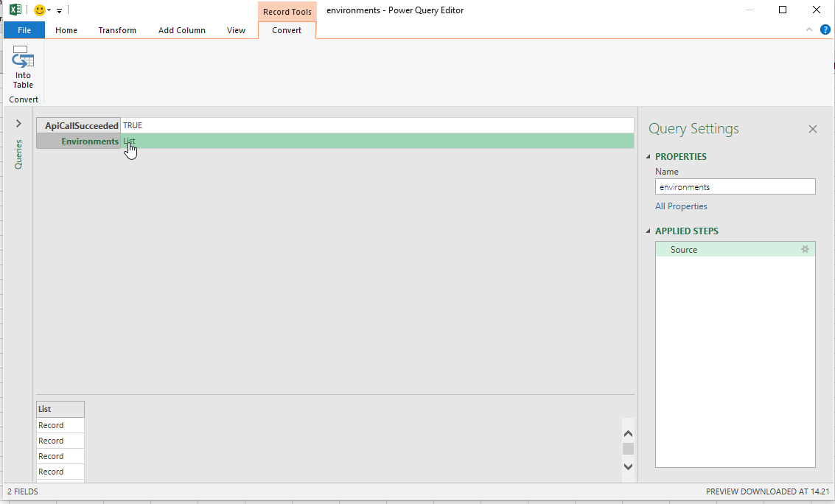Maximize the Power Query Editor window
This screenshot has height=504, width=835.
point(782,10)
